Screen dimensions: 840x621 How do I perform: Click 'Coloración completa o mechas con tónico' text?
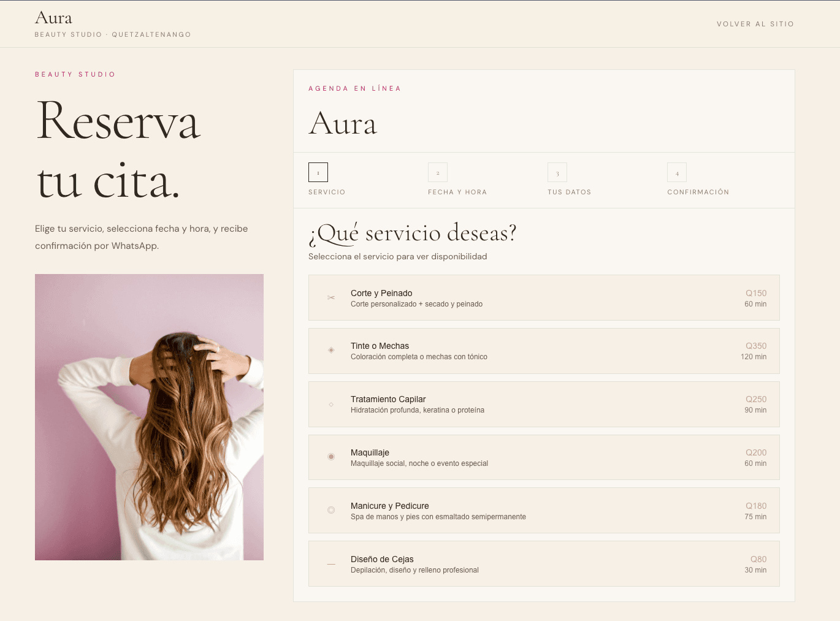(x=419, y=357)
